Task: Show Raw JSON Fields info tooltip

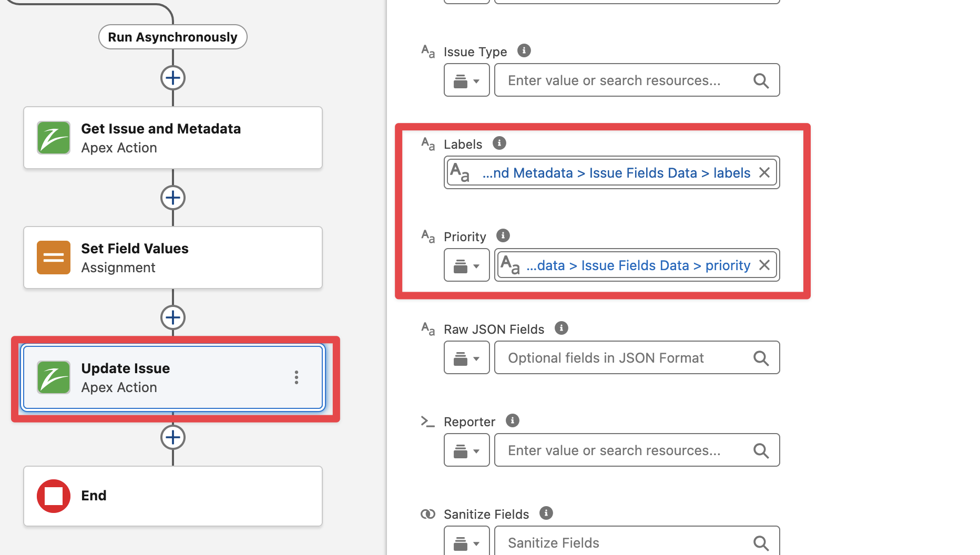Action: coord(561,328)
